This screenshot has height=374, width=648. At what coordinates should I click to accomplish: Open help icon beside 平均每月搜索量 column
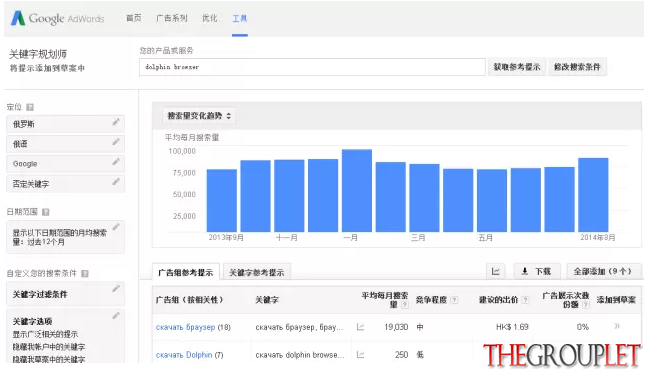pyautogui.click(x=405, y=305)
